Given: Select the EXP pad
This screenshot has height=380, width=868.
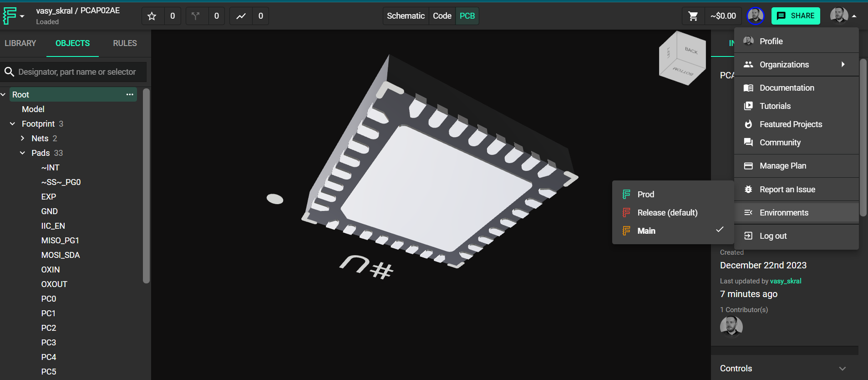Looking at the screenshot, I should click(x=48, y=196).
